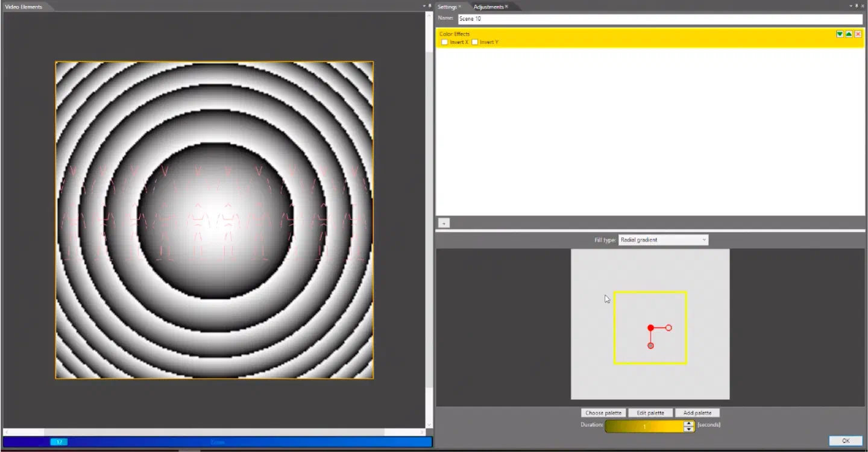
Task: Select the grey gradient handle at the bottom
Action: [650, 345]
